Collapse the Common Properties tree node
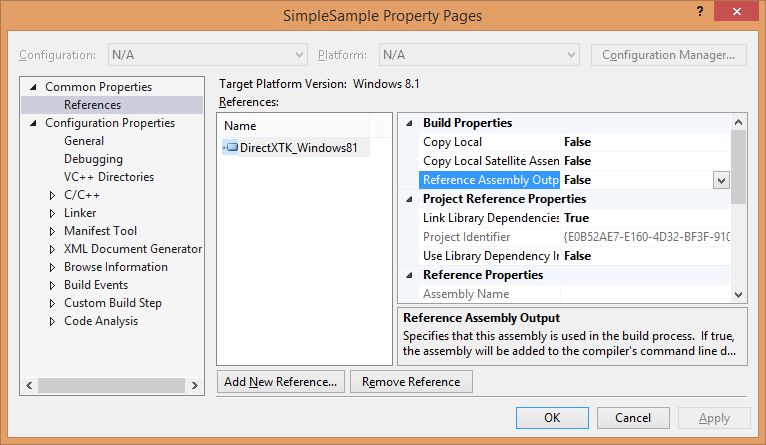Image resolution: width=766 pixels, height=445 pixels. coord(33,87)
